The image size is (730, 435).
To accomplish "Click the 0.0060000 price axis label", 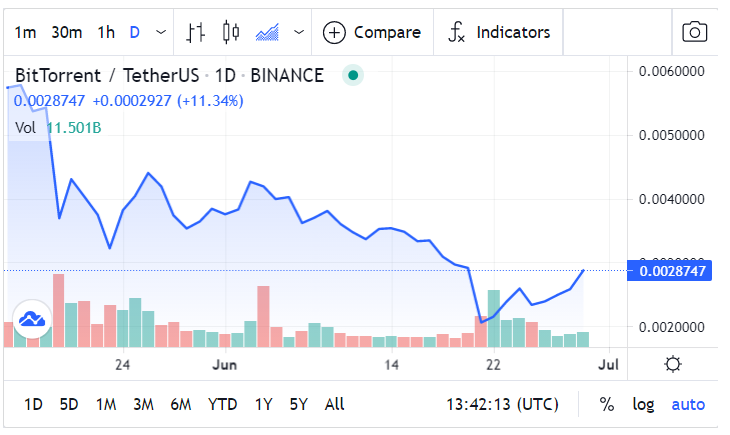I will (x=671, y=71).
